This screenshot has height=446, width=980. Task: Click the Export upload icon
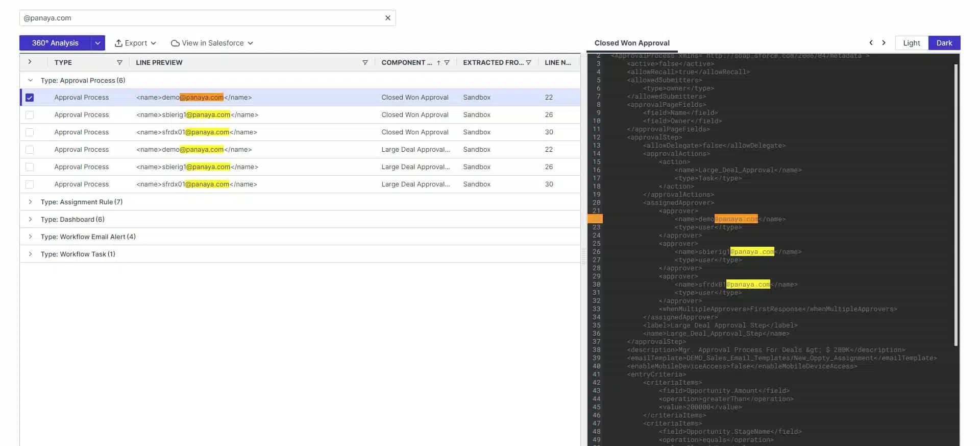[x=118, y=43]
